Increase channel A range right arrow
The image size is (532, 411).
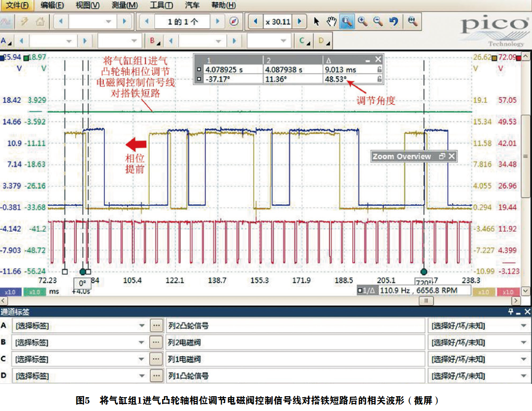click(x=85, y=41)
